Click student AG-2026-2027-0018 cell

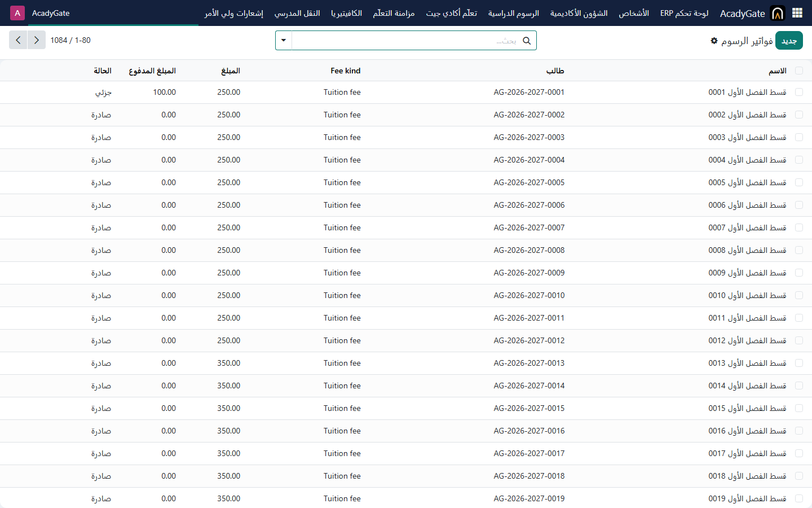pos(529,476)
